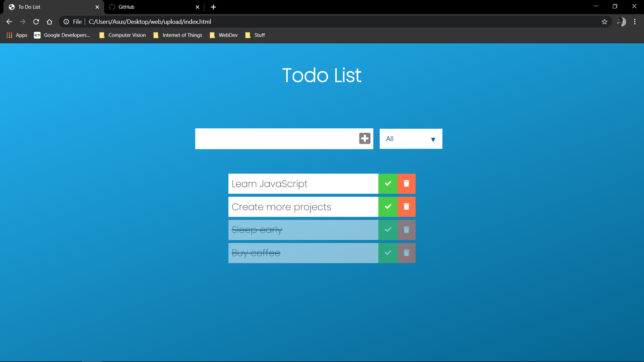Open Google Developers bookmark
This screenshot has height=362, width=644.
point(62,35)
